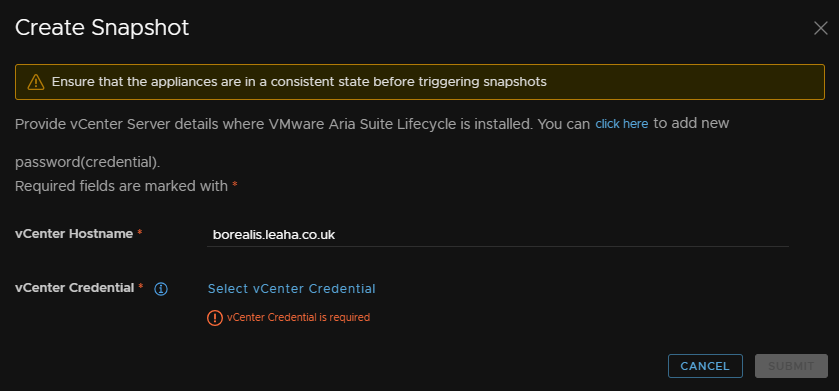Open Select vCenter Credential
839x391 pixels.
tap(292, 289)
